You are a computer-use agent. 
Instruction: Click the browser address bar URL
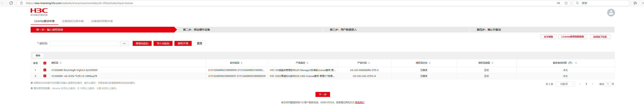pyautogui.click(x=79, y=3)
